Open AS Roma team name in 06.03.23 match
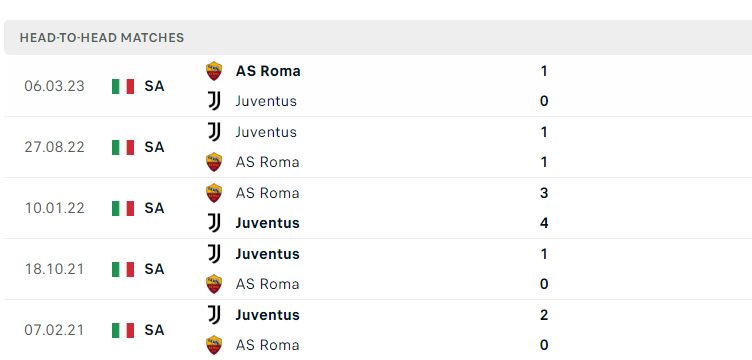 click(x=268, y=71)
